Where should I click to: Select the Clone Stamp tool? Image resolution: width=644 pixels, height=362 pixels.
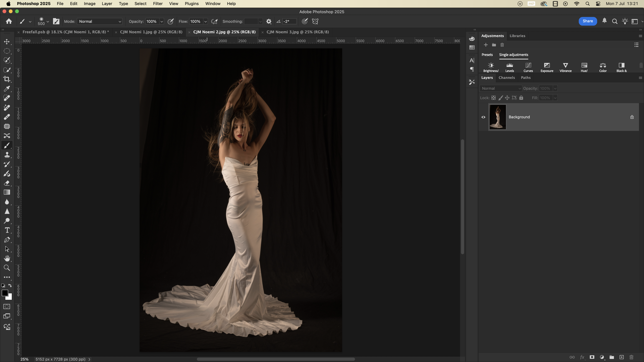click(x=7, y=155)
